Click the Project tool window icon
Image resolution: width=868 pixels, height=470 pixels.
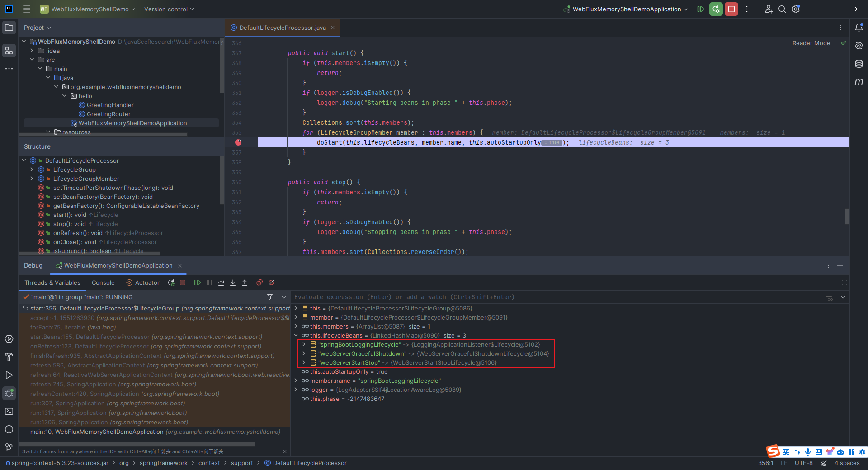(9, 28)
